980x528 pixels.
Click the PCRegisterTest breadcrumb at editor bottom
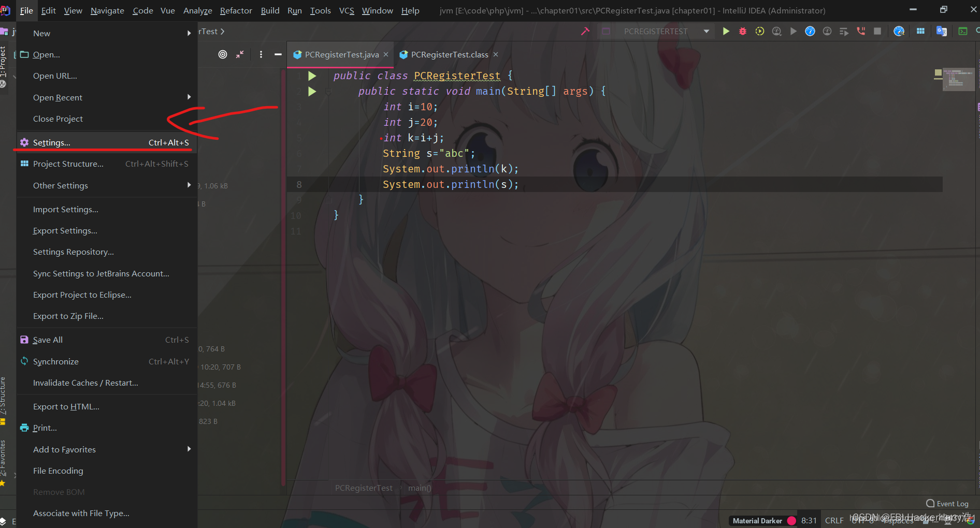pos(364,488)
